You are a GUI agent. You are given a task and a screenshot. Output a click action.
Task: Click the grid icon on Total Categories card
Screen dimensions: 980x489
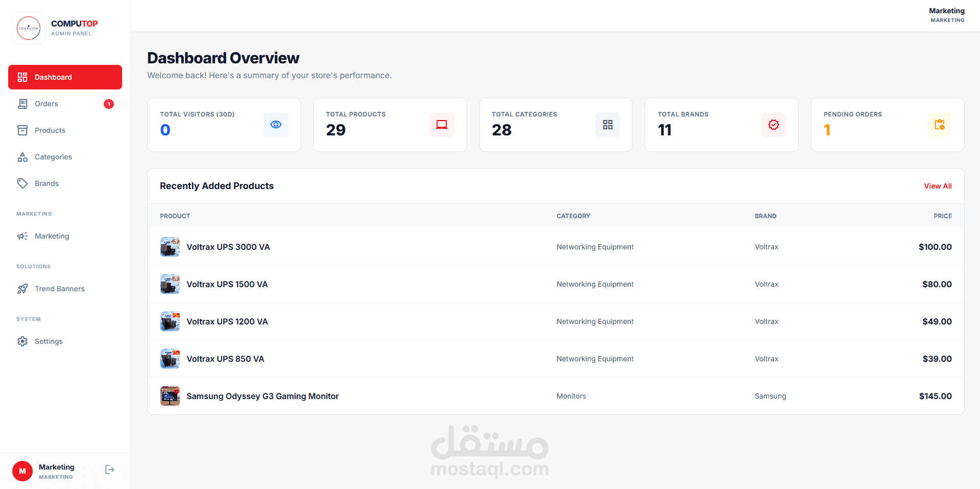point(608,125)
